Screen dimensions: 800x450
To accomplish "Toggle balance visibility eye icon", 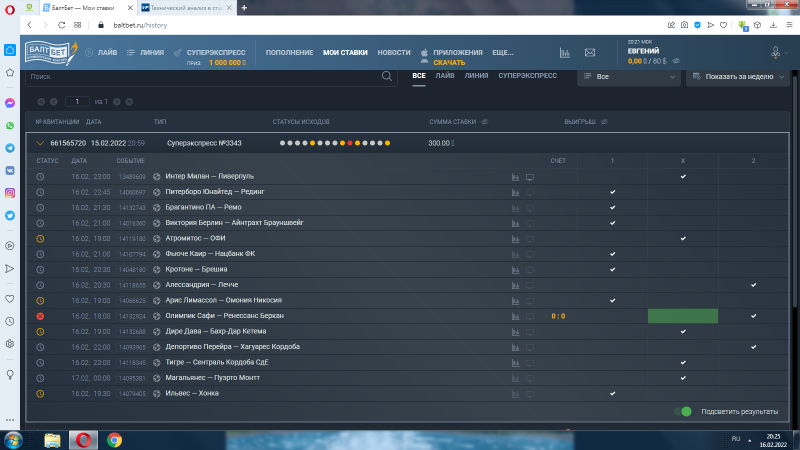I will click(677, 61).
